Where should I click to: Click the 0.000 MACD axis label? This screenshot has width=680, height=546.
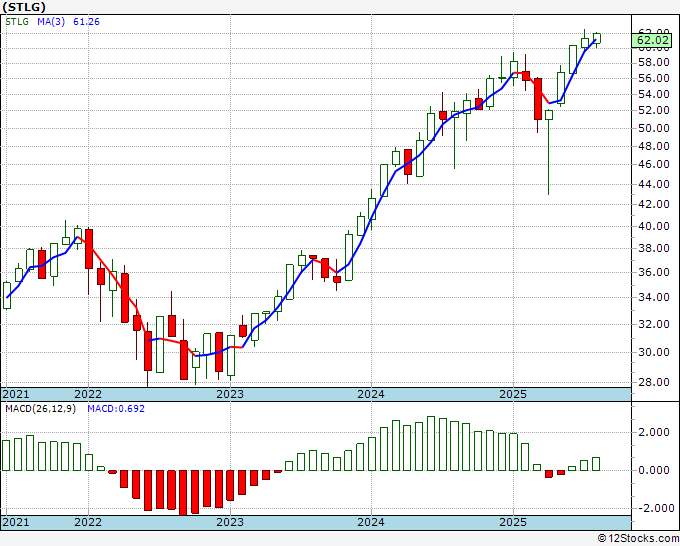tap(654, 470)
